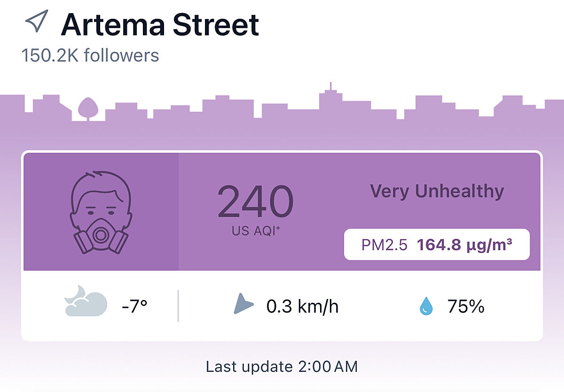
Task: Open the Artema Street station title
Action: 160,24
